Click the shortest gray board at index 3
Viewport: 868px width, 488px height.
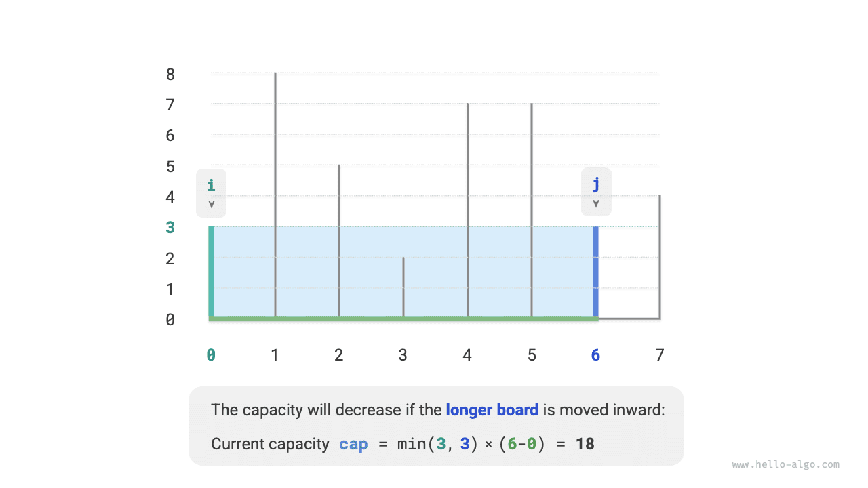[403, 286]
